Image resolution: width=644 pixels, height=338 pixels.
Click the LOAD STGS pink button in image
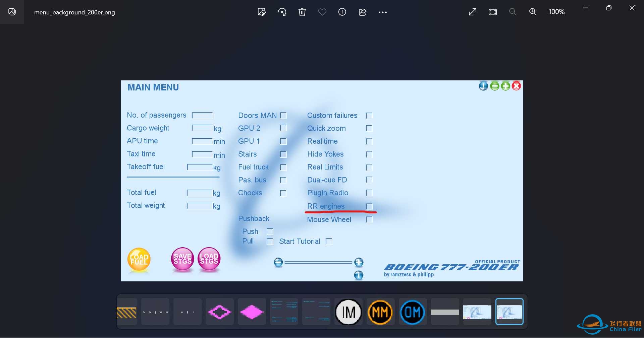point(209,259)
